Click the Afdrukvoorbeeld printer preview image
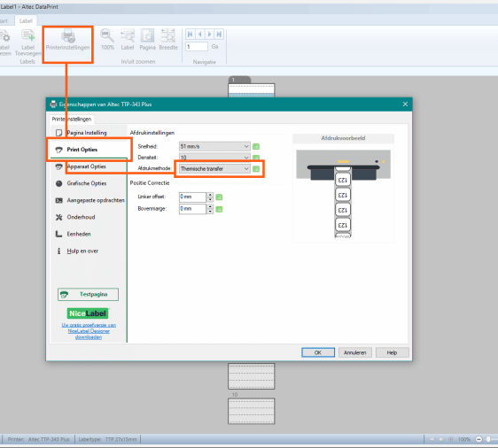Viewport: 498px width, 448px height. pos(343,194)
